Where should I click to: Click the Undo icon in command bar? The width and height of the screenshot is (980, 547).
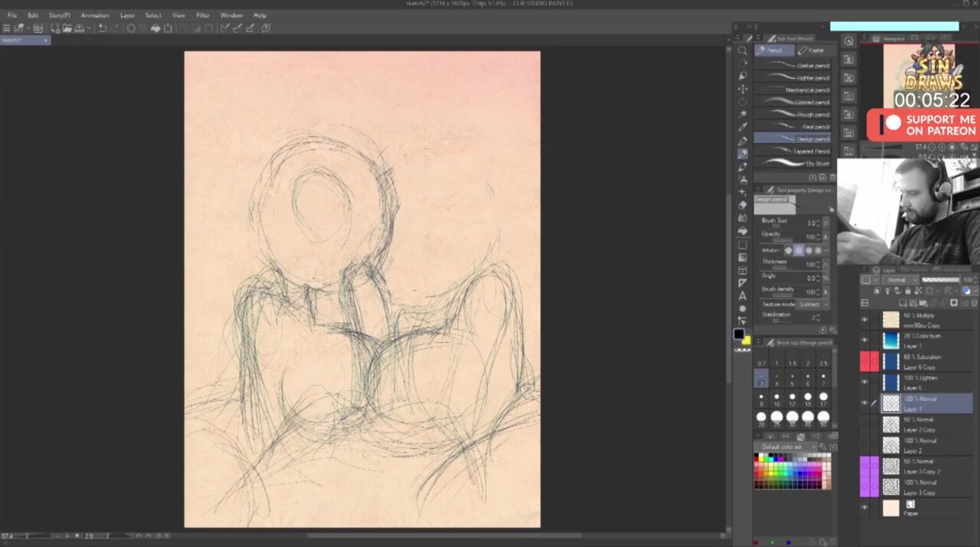tap(102, 28)
